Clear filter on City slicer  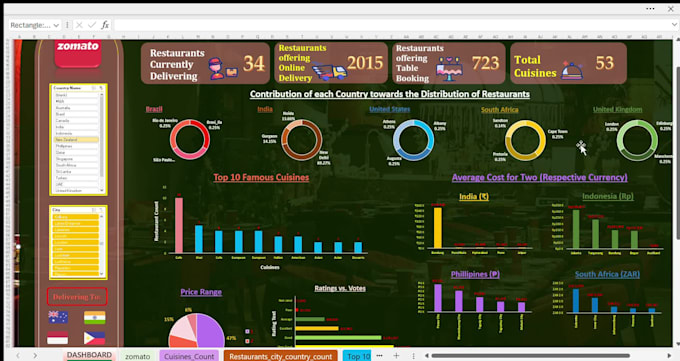coord(101,210)
